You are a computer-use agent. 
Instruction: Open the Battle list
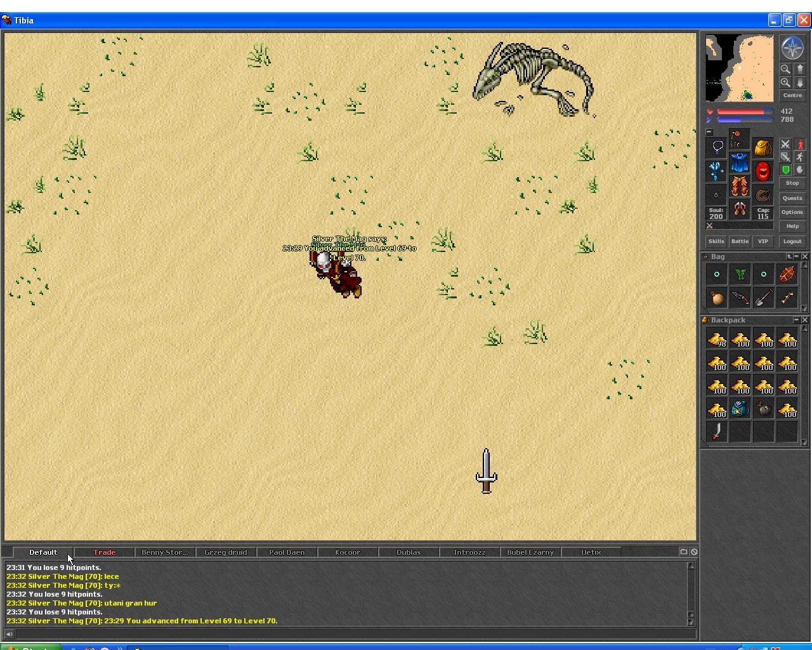[740, 241]
